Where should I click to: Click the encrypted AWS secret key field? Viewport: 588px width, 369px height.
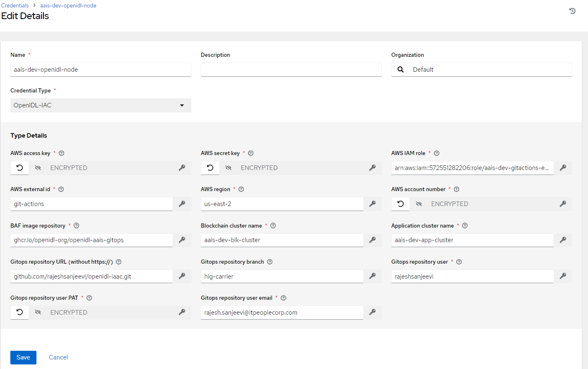(x=300, y=168)
